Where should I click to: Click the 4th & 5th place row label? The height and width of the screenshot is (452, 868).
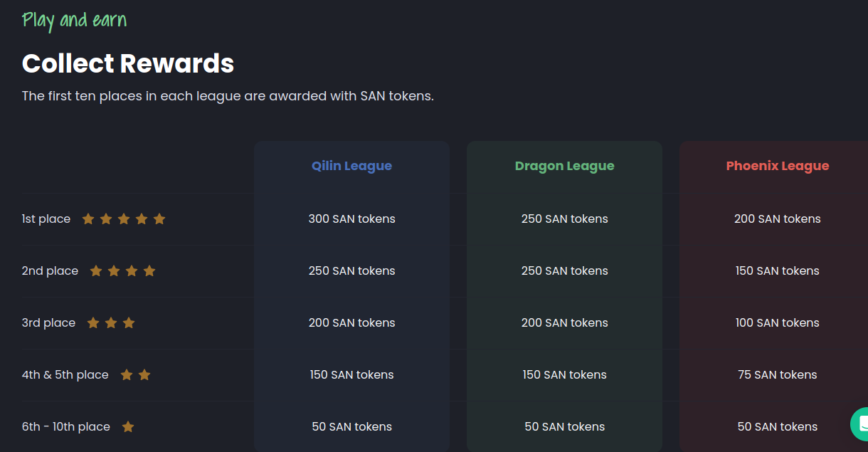pos(65,374)
